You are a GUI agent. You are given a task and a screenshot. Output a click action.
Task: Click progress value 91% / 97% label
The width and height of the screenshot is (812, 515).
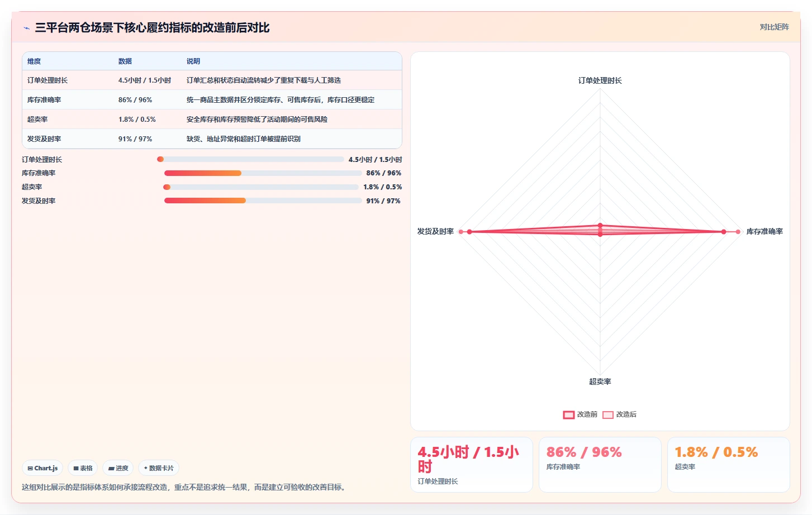tap(383, 201)
